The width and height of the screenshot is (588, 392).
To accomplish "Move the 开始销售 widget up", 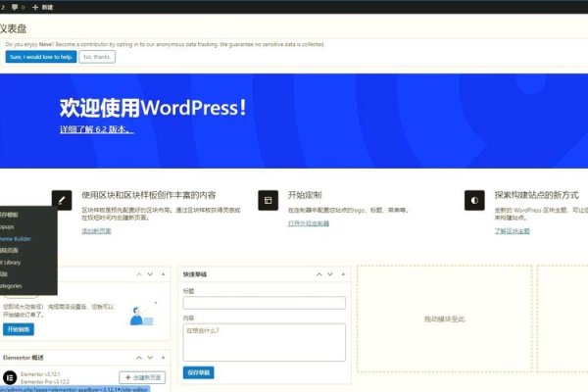I will (139, 274).
